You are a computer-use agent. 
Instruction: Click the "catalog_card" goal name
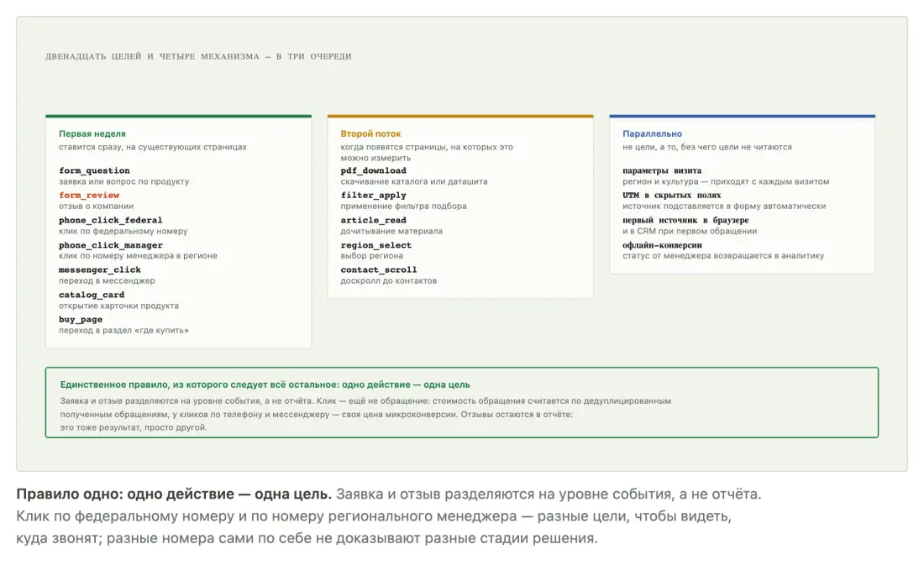(x=92, y=295)
